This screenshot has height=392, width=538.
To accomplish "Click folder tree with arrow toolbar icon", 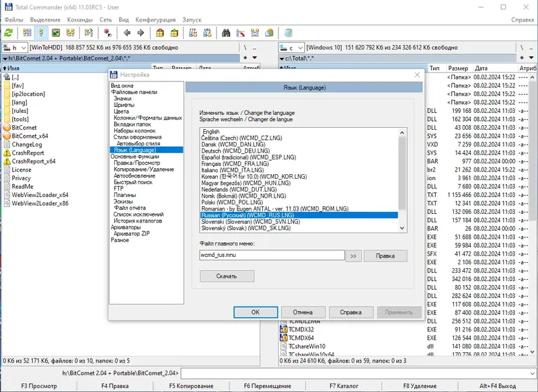I will point(89,33).
